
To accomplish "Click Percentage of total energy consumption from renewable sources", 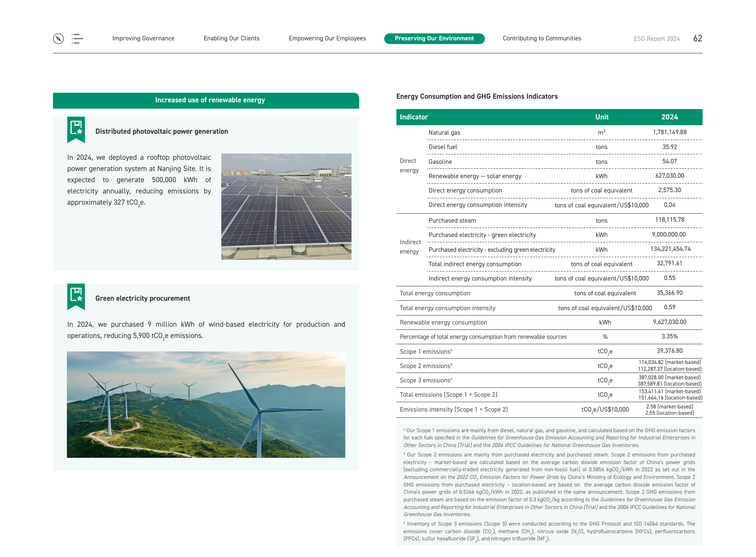I will [x=483, y=337].
